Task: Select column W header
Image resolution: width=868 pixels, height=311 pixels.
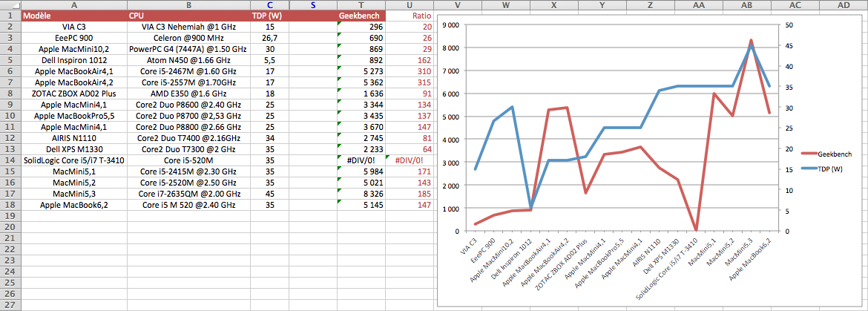Action: click(x=506, y=5)
